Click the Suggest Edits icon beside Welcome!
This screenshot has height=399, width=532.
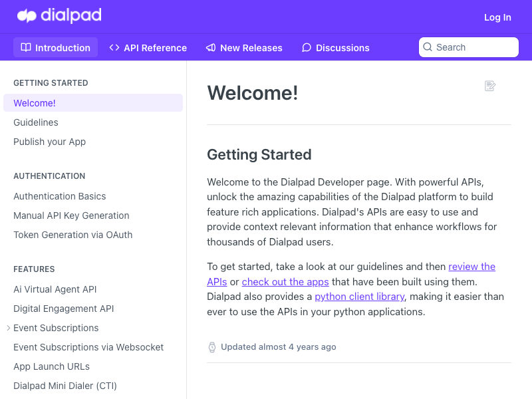click(x=490, y=86)
